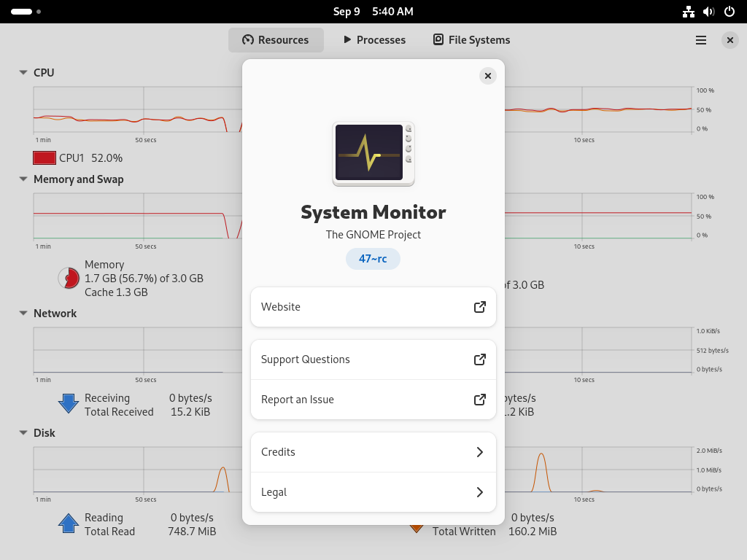This screenshot has height=560, width=747.
Task: Click the network status icon
Action: (689, 12)
